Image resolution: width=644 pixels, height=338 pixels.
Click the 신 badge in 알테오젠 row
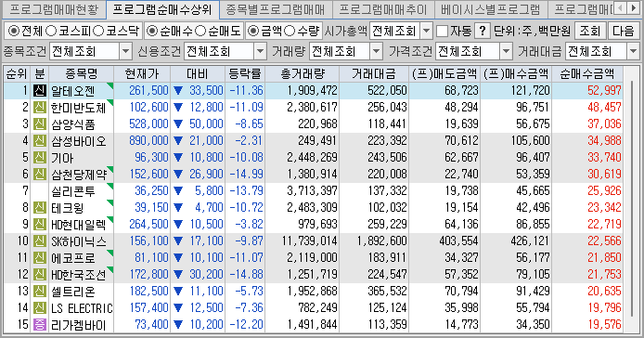coord(39,90)
